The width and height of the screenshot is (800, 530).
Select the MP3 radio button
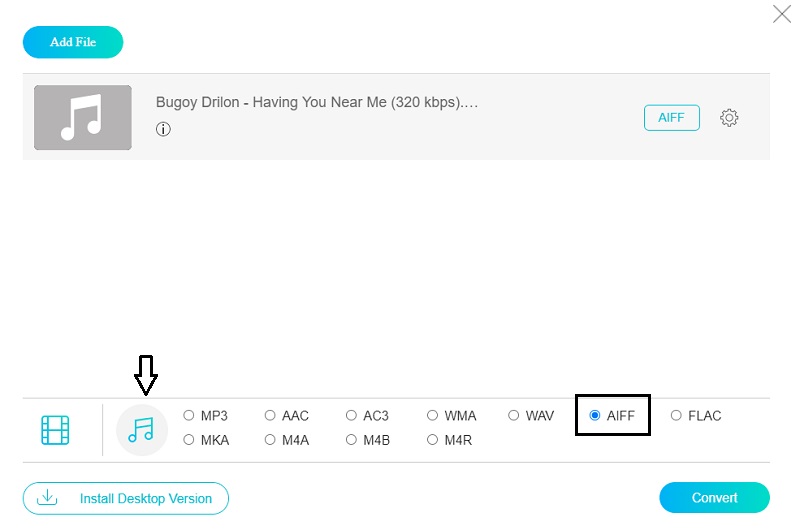(189, 416)
